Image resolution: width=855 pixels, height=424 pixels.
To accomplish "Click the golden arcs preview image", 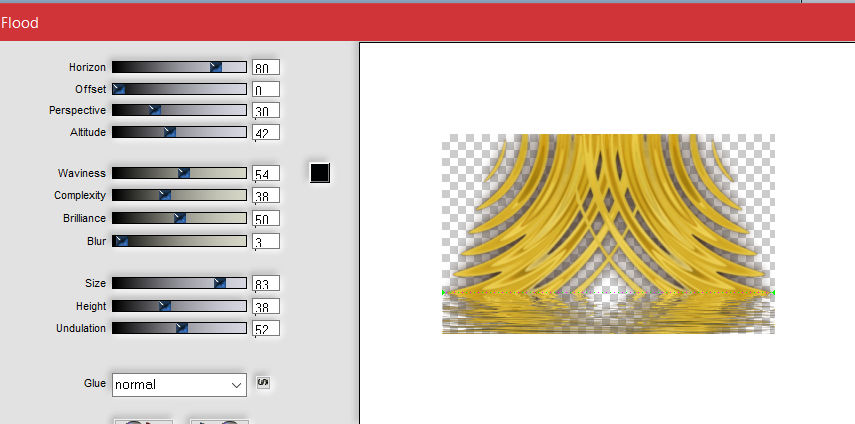I will point(608,234).
